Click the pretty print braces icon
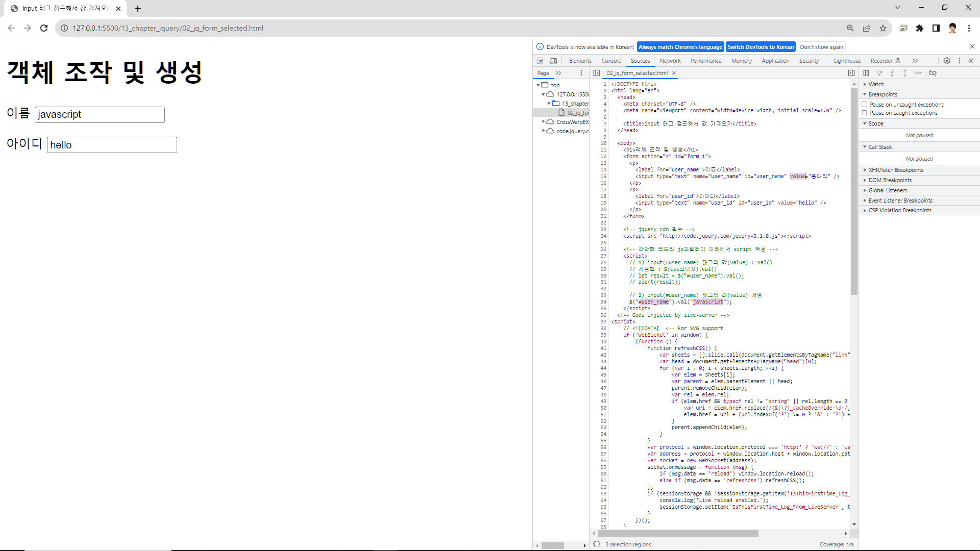 point(597,544)
